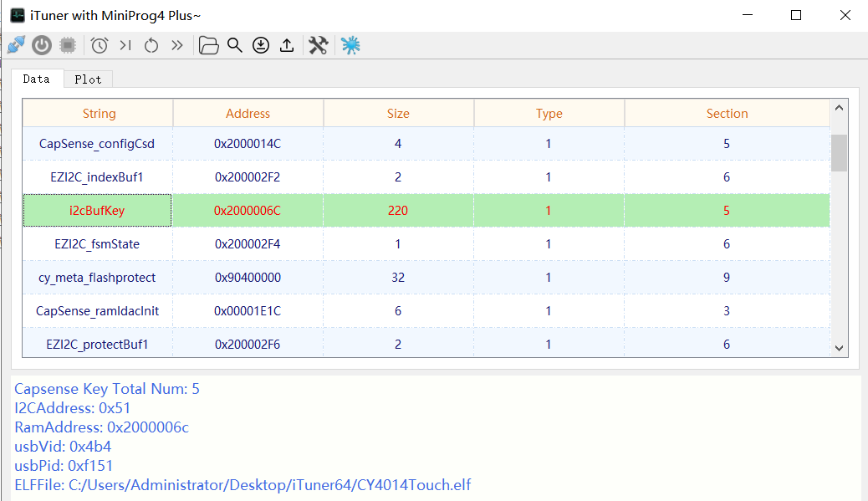The height and width of the screenshot is (501, 868).
Task: Click the double chevron fast-forward icon
Action: tap(177, 45)
